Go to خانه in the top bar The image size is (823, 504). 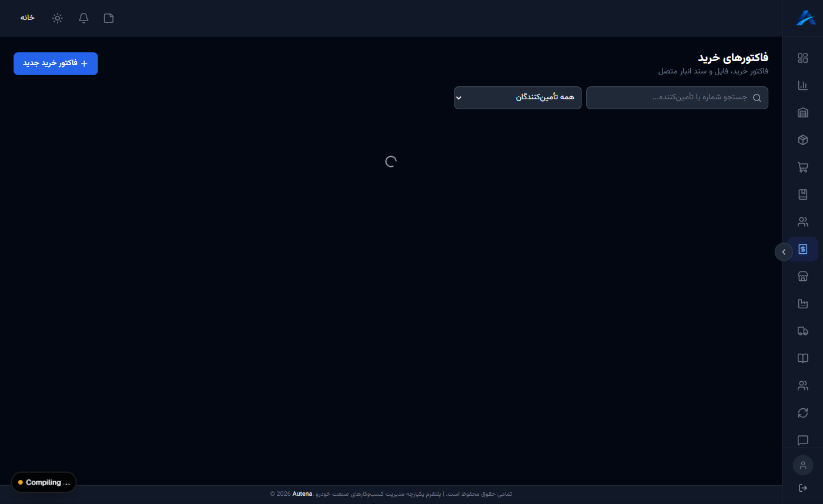pos(28,18)
